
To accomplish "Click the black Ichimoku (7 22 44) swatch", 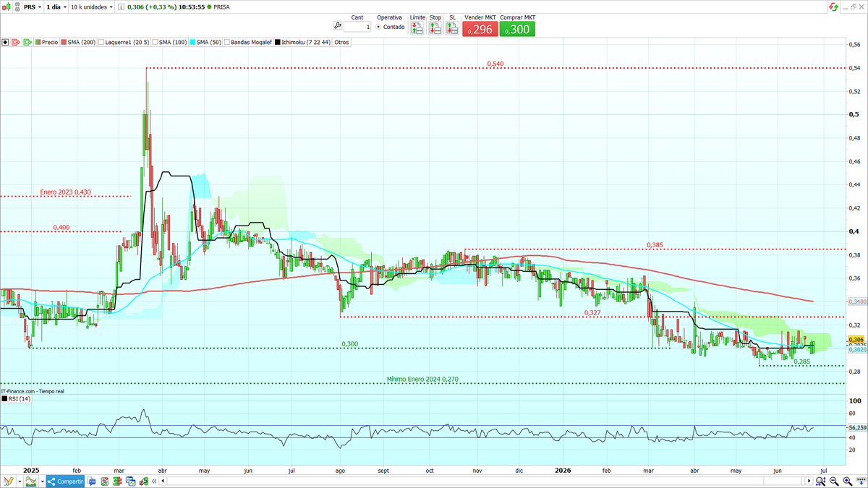I will pos(278,42).
